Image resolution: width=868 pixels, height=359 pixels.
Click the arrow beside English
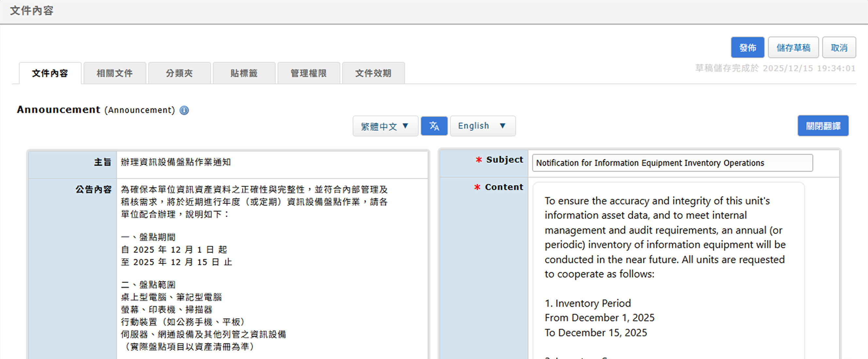[x=502, y=126]
